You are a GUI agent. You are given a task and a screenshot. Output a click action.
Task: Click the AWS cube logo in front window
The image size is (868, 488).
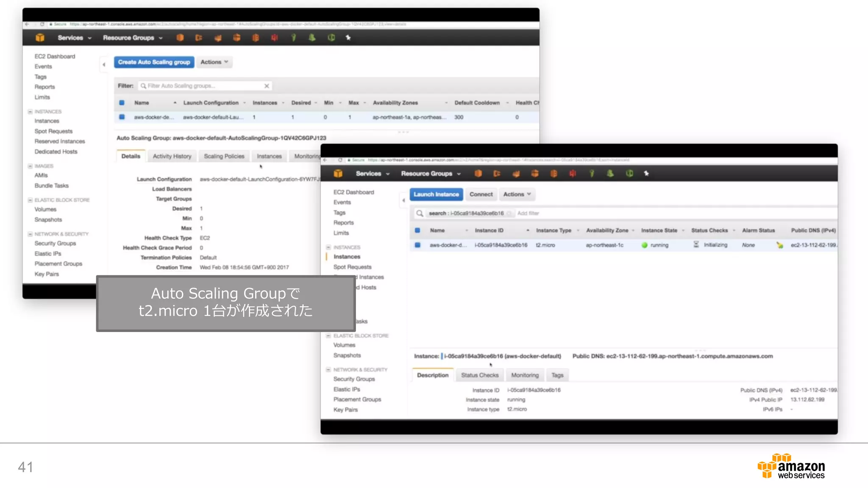tap(338, 174)
